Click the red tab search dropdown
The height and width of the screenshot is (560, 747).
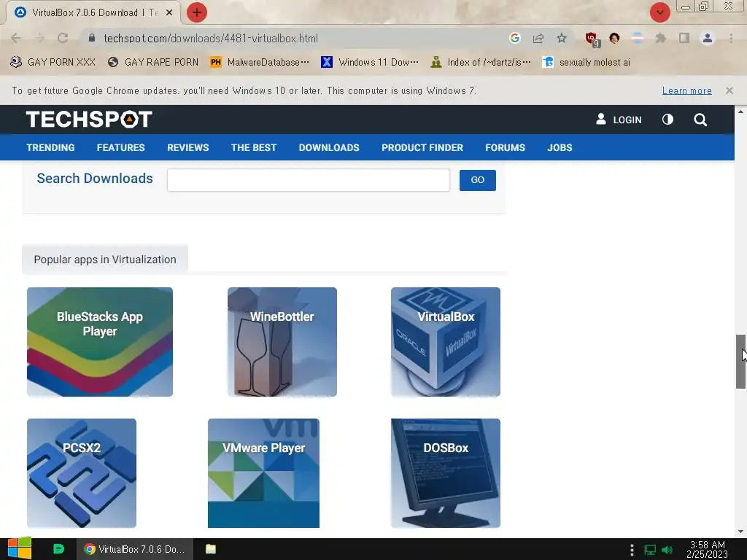coord(659,12)
